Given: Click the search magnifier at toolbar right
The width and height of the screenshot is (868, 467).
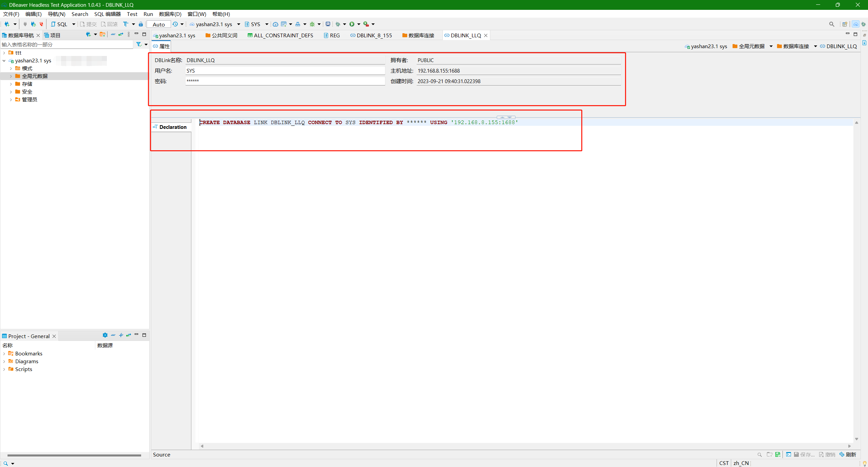Looking at the screenshot, I should (832, 24).
